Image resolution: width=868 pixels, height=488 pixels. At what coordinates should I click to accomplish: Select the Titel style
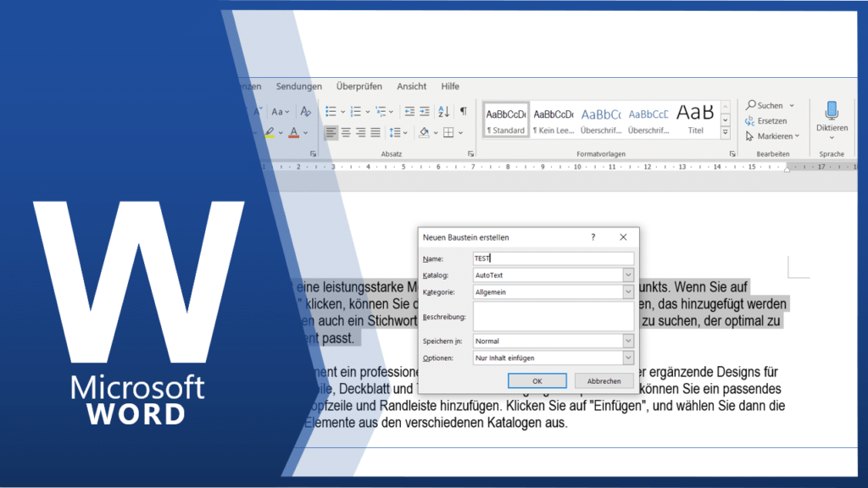(x=695, y=119)
